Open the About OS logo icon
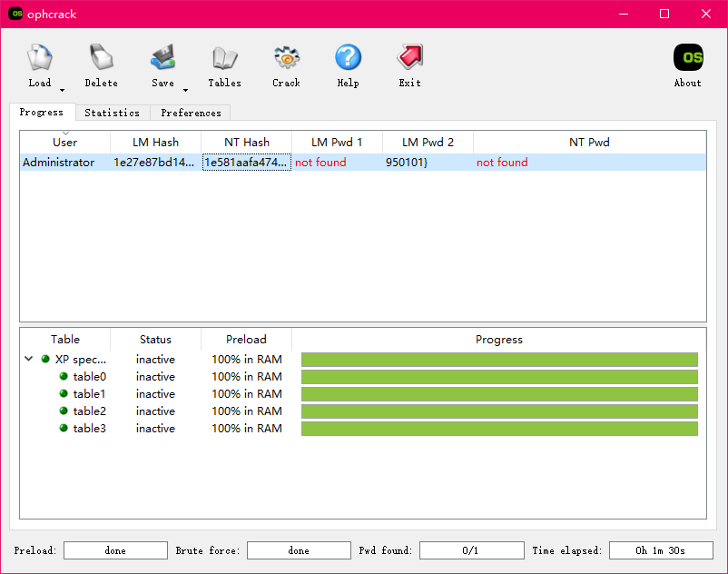 pos(687,59)
